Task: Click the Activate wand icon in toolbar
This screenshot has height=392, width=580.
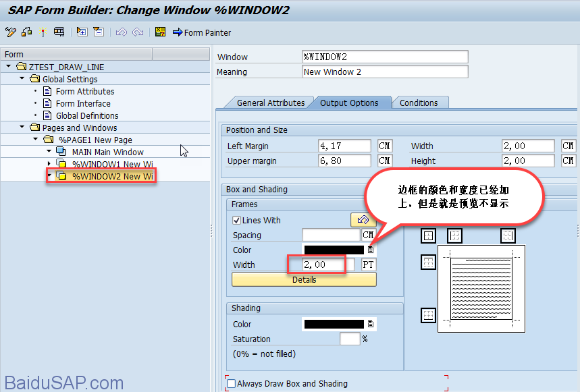Action: coord(43,32)
